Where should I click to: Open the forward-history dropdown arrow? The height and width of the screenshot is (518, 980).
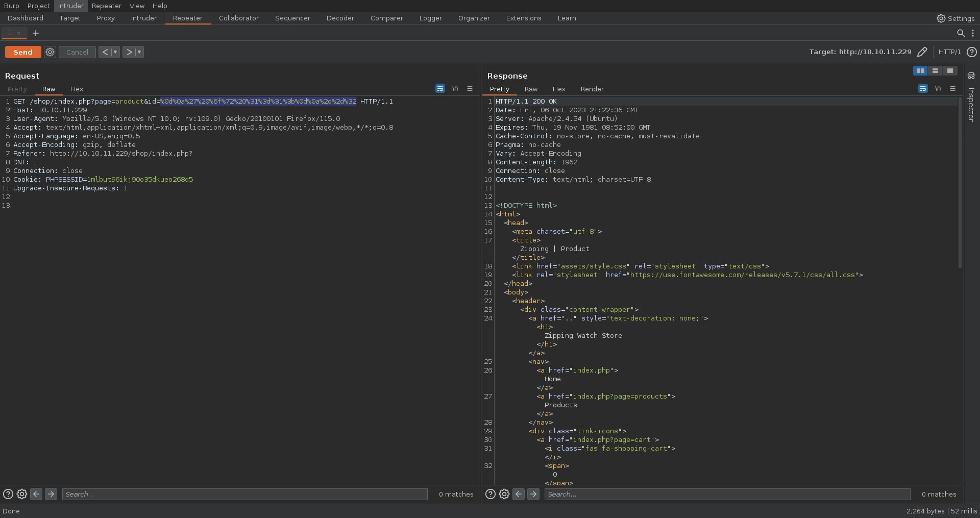pos(139,52)
